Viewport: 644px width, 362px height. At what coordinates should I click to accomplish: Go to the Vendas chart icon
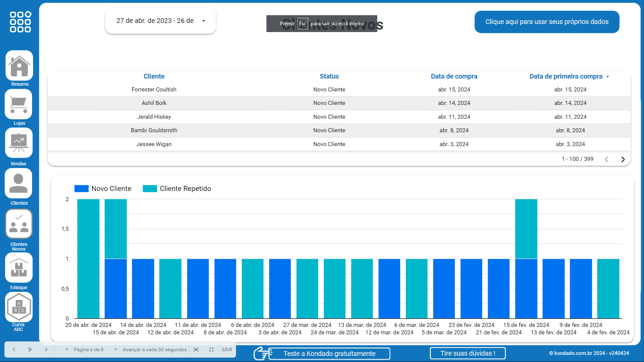[x=19, y=143]
